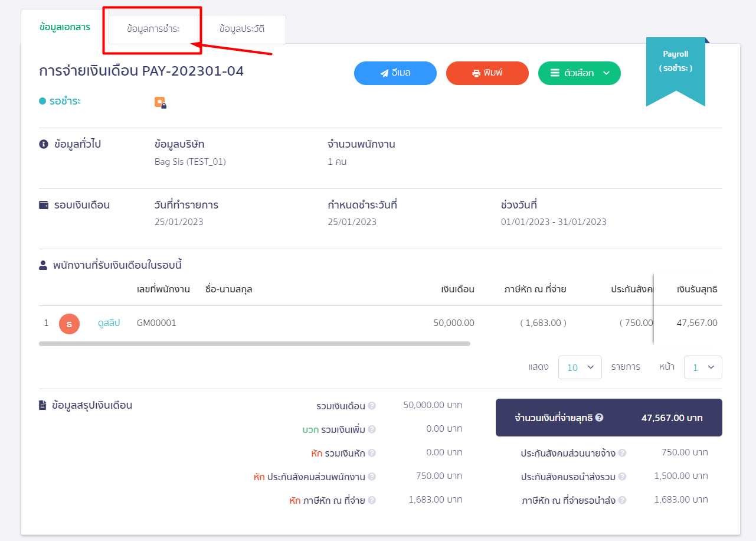The height and width of the screenshot is (541, 756).
Task: Open the ดูสลิป link for GM00001
Action: (x=109, y=323)
